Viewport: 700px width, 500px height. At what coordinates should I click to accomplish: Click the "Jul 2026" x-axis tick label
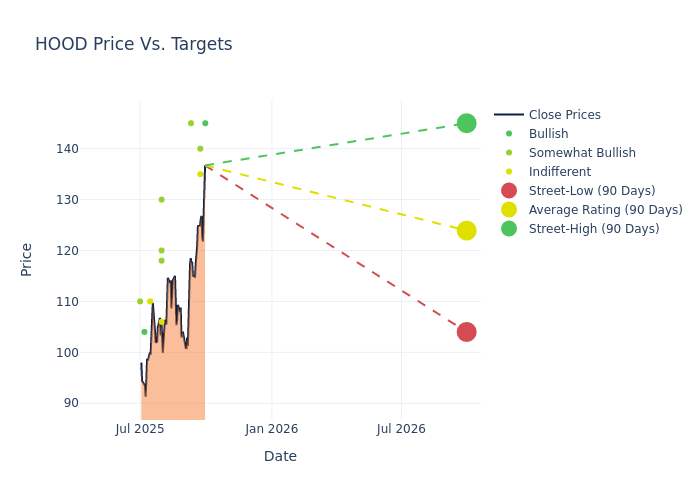click(401, 429)
